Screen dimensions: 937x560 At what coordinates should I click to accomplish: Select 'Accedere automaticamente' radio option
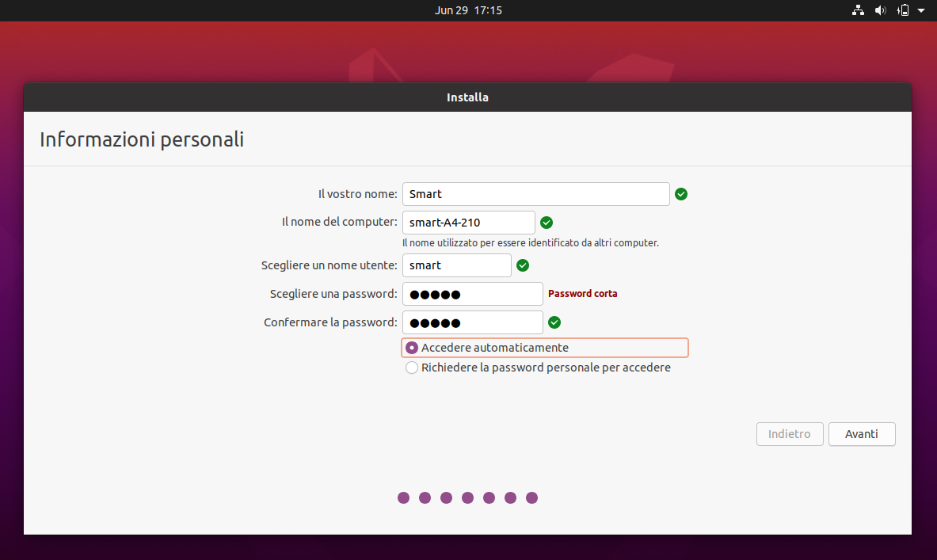coord(412,348)
